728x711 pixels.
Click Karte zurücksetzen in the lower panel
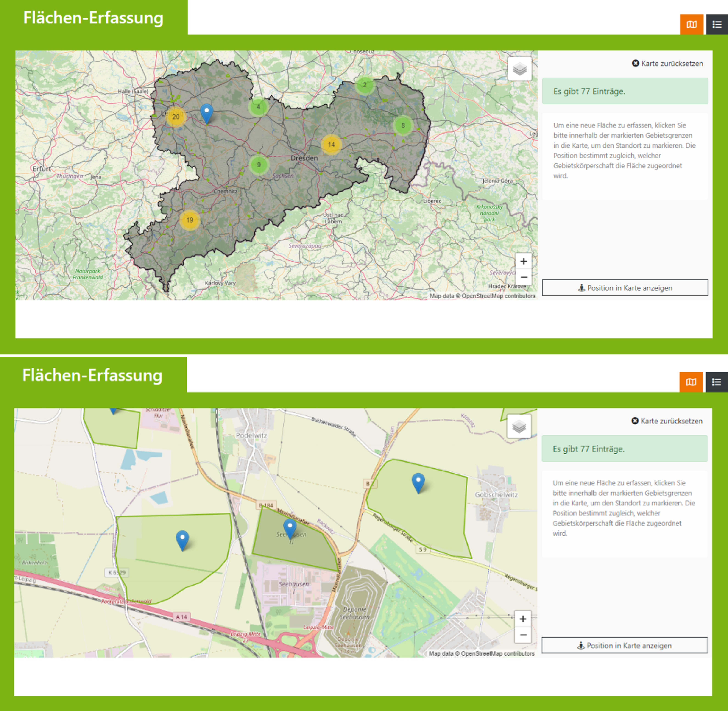click(x=667, y=421)
